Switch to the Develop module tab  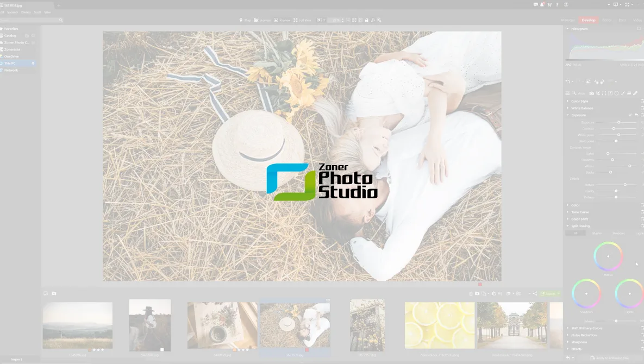tap(588, 20)
